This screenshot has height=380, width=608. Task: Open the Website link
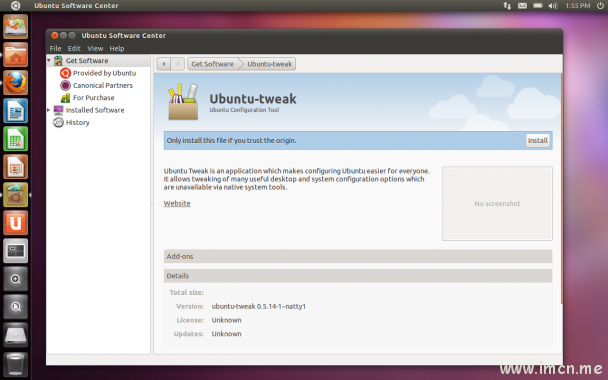(177, 203)
